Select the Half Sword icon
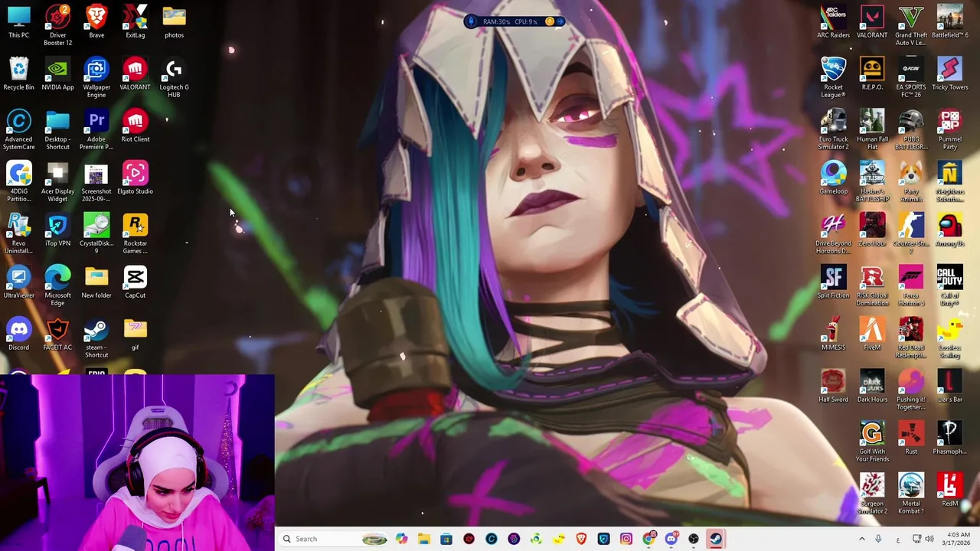 coord(833,386)
